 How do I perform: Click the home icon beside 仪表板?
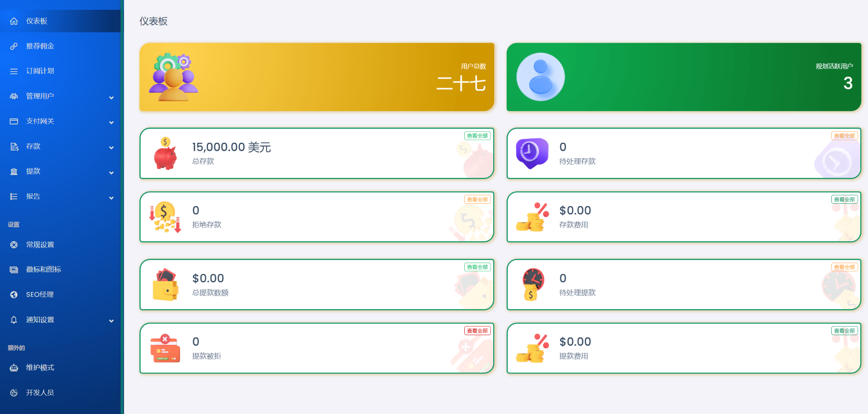[x=14, y=21]
